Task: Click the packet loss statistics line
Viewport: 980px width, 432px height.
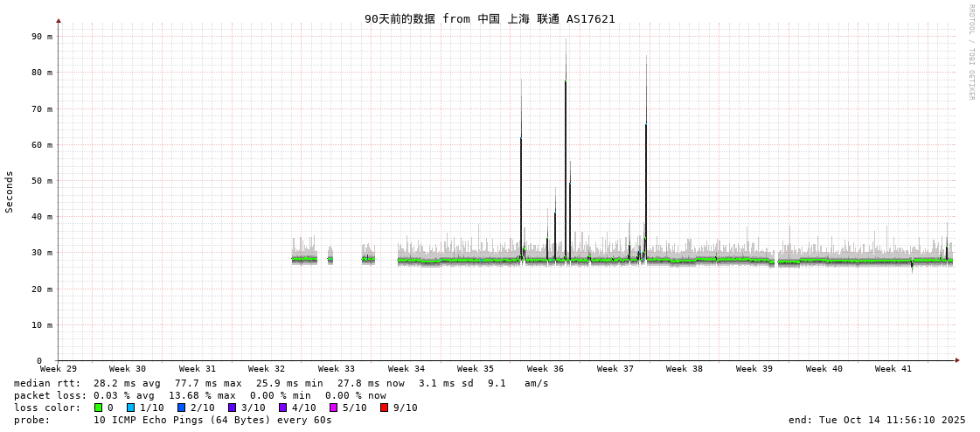Action: click(x=199, y=395)
